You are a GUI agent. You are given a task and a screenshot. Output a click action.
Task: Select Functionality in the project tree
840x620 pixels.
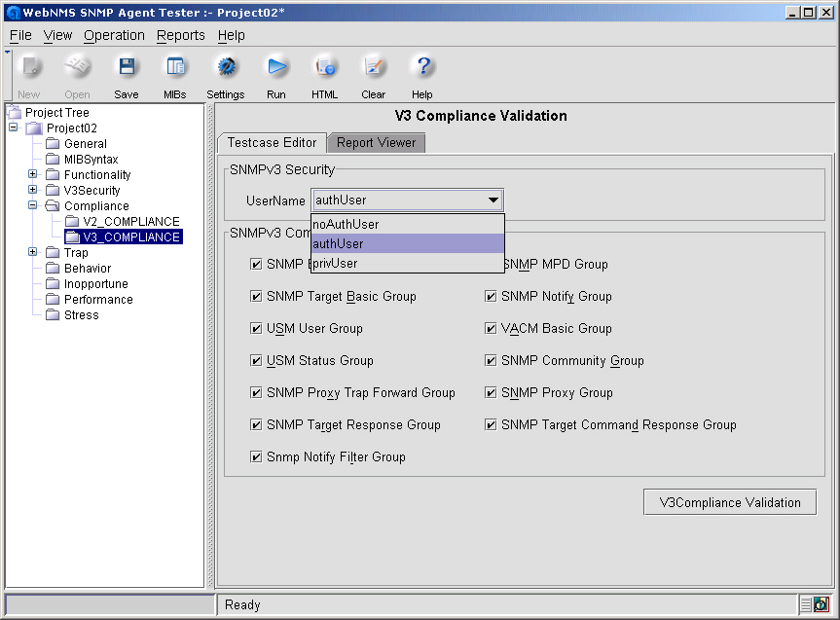point(97,174)
